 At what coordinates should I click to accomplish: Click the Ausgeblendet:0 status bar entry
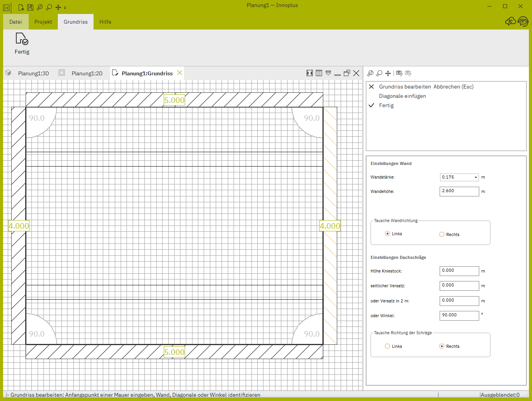coord(500,395)
